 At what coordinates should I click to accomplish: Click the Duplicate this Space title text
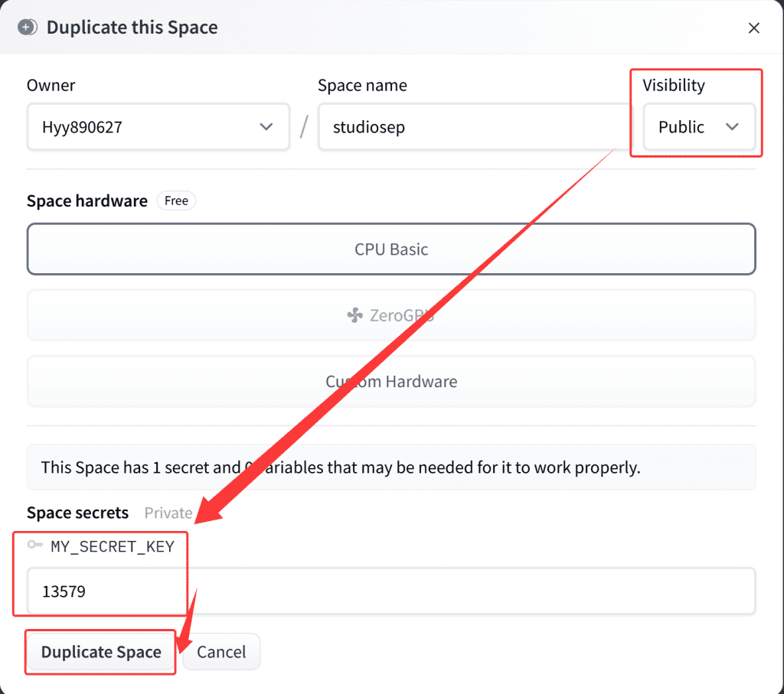click(x=132, y=28)
